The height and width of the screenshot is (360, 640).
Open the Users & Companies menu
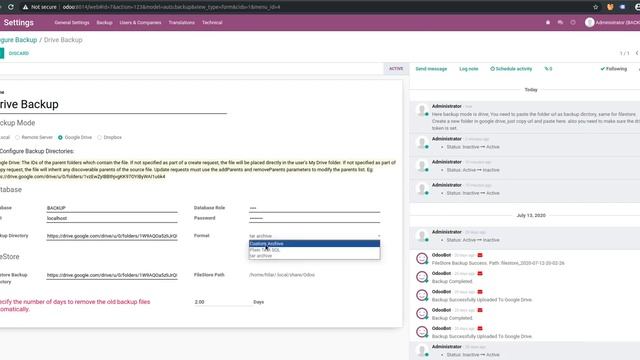[140, 22]
